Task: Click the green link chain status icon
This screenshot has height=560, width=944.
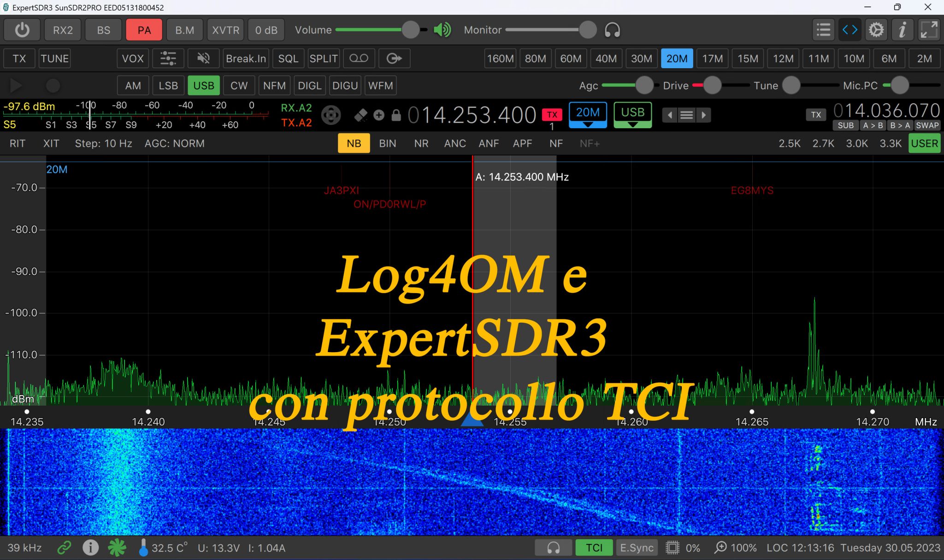Action: click(65, 548)
